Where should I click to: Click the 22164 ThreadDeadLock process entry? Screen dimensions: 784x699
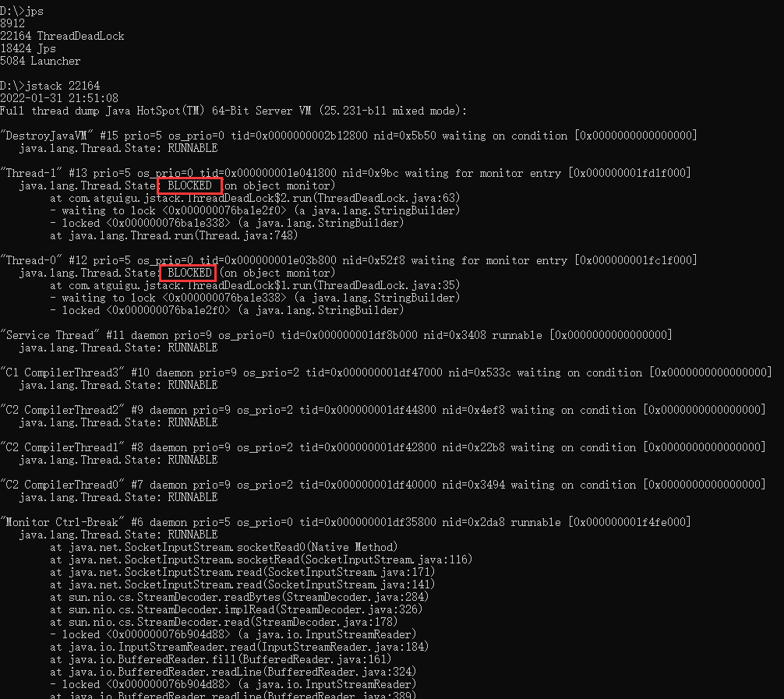[62, 36]
